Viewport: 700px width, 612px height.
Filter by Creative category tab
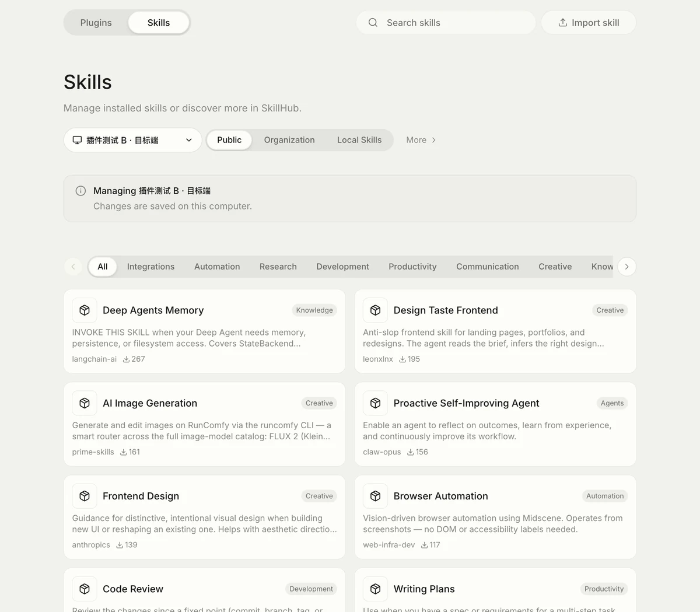[555, 267]
